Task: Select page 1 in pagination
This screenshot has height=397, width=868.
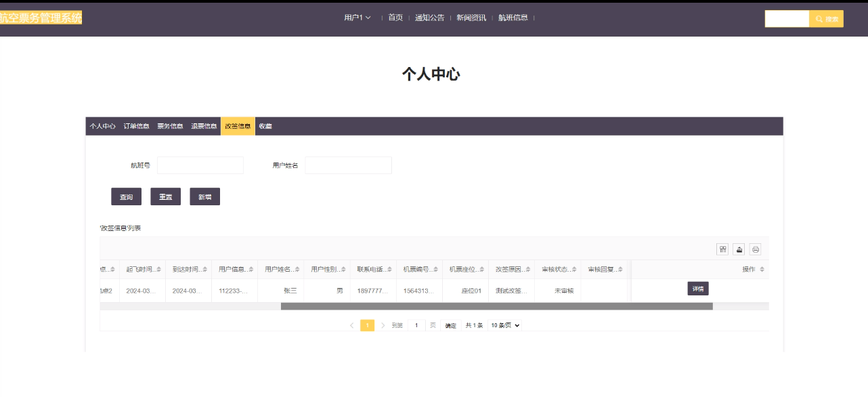Action: tap(367, 325)
